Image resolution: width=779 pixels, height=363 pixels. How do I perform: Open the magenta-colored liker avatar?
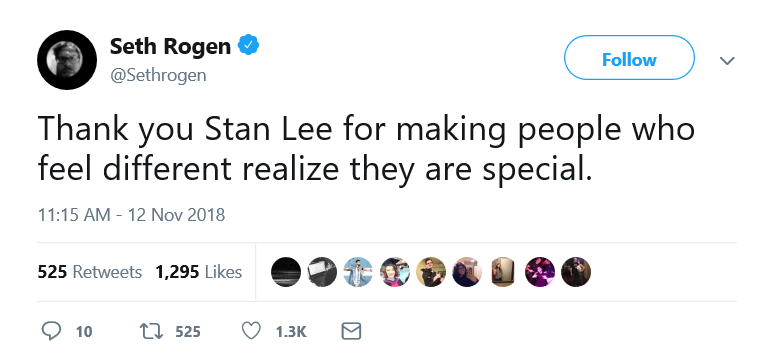(x=540, y=272)
